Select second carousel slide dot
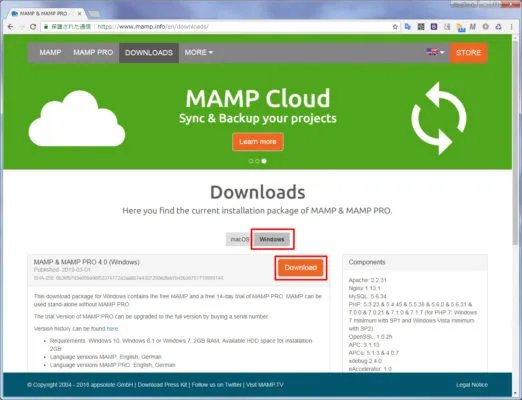This screenshot has height=400, width=522. [x=257, y=161]
